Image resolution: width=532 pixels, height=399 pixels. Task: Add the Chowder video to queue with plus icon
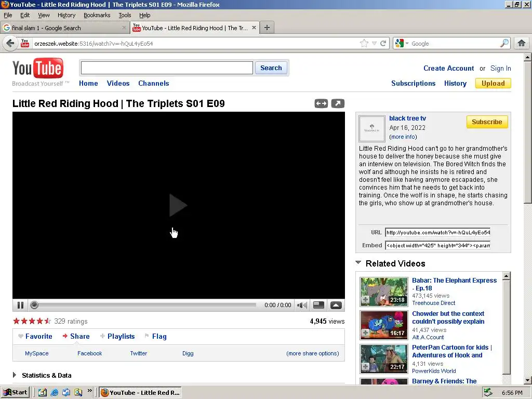pos(366,333)
